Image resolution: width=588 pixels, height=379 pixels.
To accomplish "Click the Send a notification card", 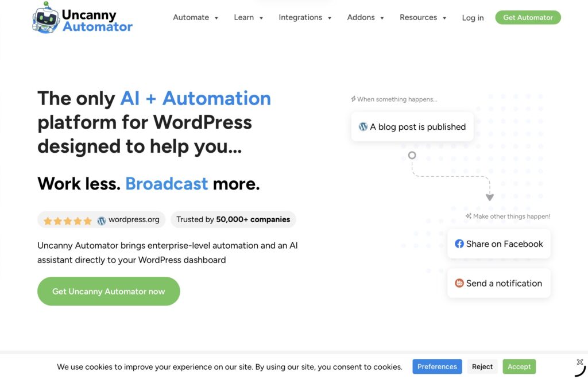I will [x=499, y=283].
